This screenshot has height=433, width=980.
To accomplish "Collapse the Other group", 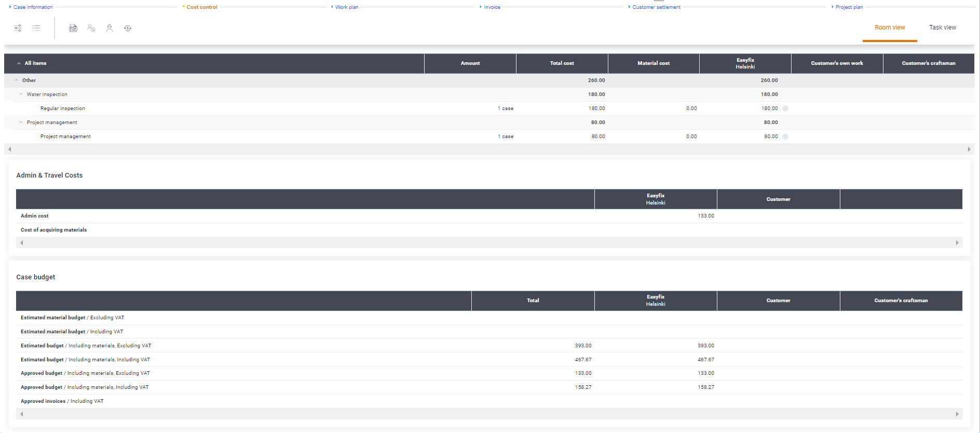I will (x=17, y=80).
